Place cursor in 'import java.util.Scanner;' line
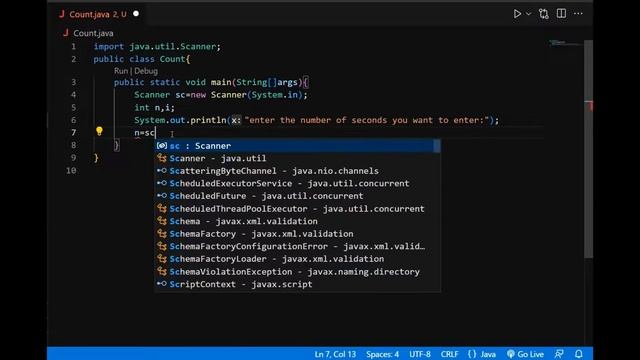Screen dimensions: 640x360 [157, 47]
